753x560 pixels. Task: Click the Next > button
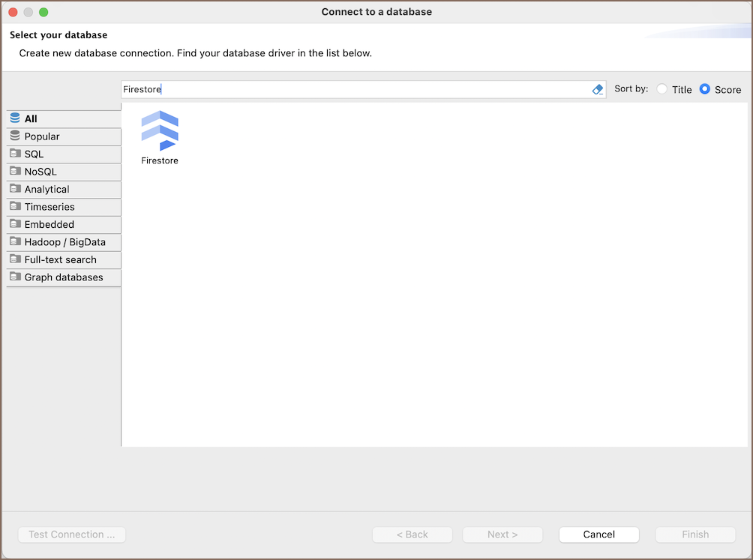point(502,535)
